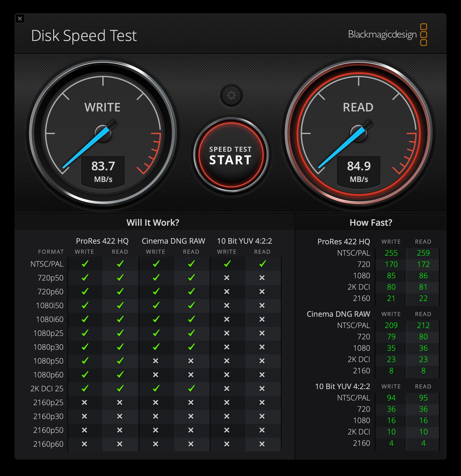This screenshot has width=461, height=476.
Task: Click the 2160p50 Cinema DNG RAW write cross
Action: [x=156, y=430]
